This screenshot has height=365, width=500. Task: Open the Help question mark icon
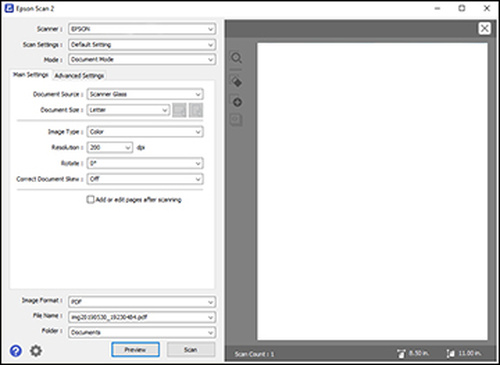(16, 351)
